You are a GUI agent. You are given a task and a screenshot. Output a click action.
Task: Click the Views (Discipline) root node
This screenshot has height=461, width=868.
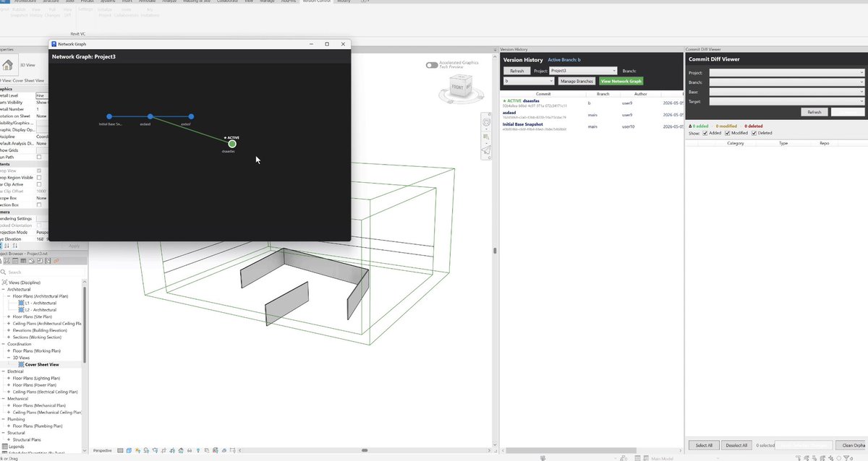click(x=25, y=282)
